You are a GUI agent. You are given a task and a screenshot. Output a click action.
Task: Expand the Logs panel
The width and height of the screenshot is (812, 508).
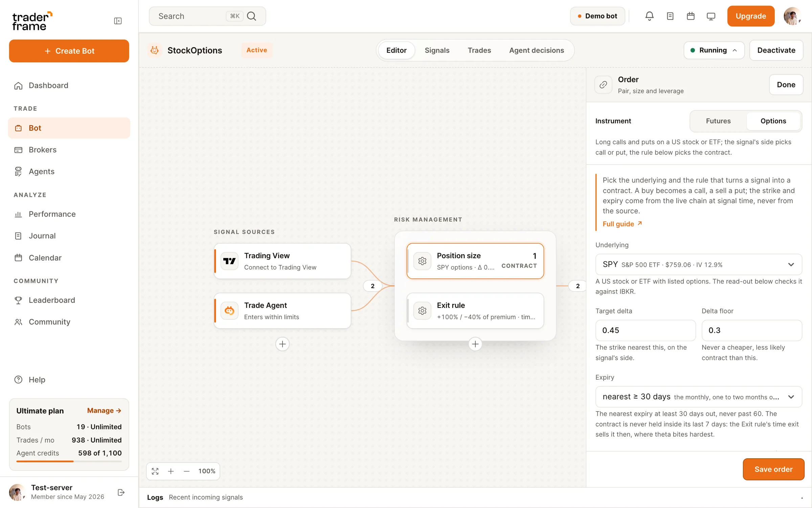point(802,498)
